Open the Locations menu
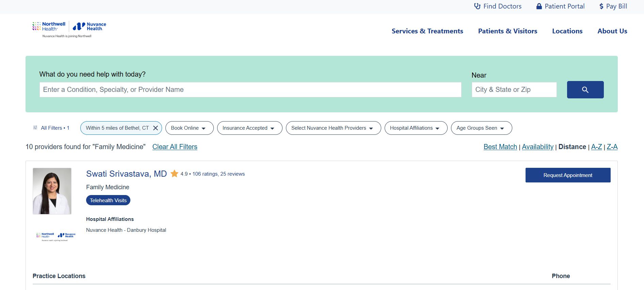 pos(567,31)
